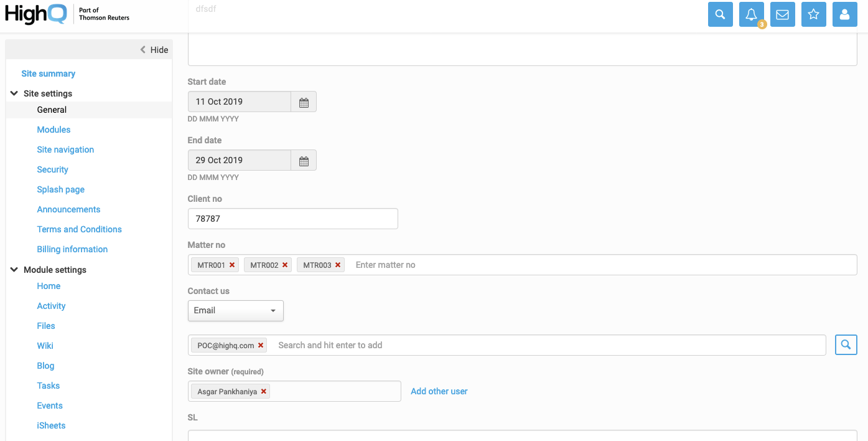The height and width of the screenshot is (441, 868).
Task: Hide the left sidebar panel
Action: pyautogui.click(x=154, y=50)
